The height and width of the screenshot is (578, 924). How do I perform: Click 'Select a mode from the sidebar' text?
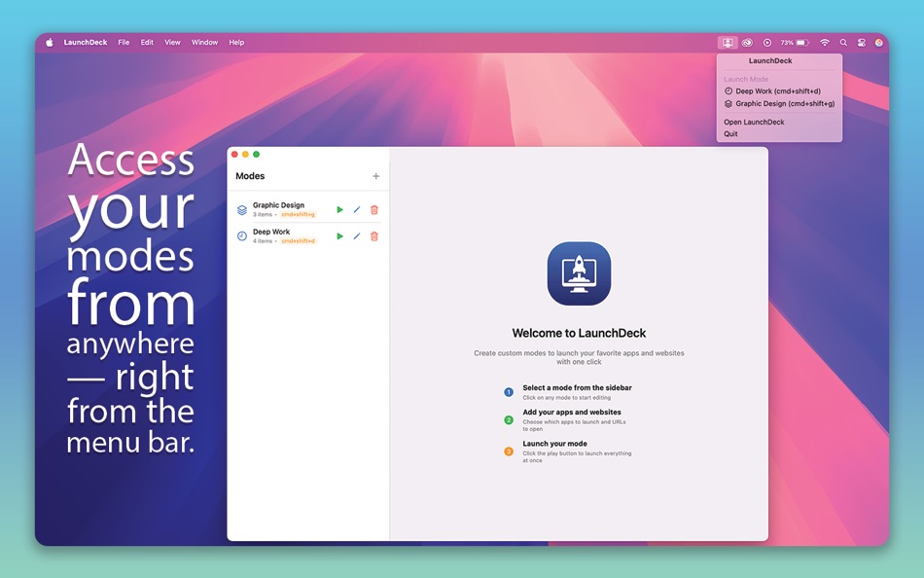(577, 388)
